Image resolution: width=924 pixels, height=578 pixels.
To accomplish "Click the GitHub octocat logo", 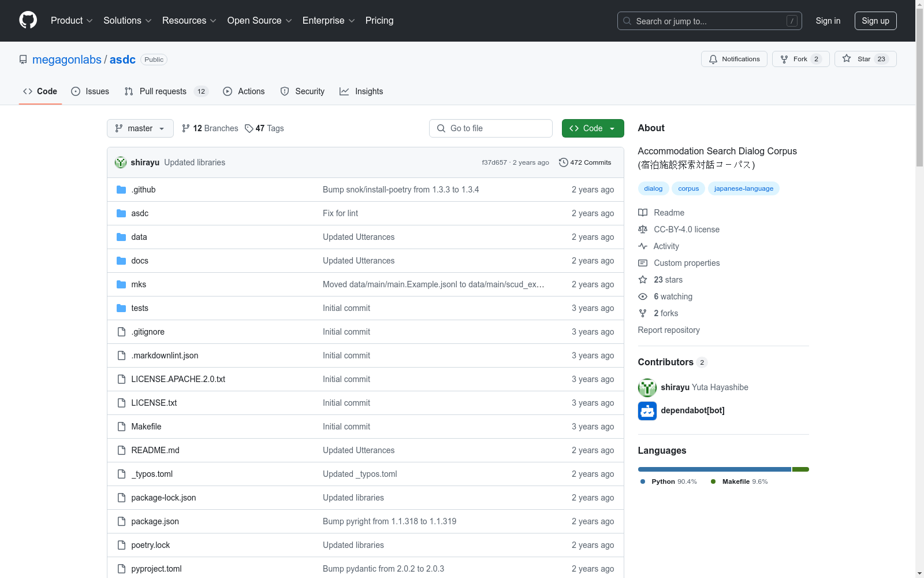I will point(28,20).
